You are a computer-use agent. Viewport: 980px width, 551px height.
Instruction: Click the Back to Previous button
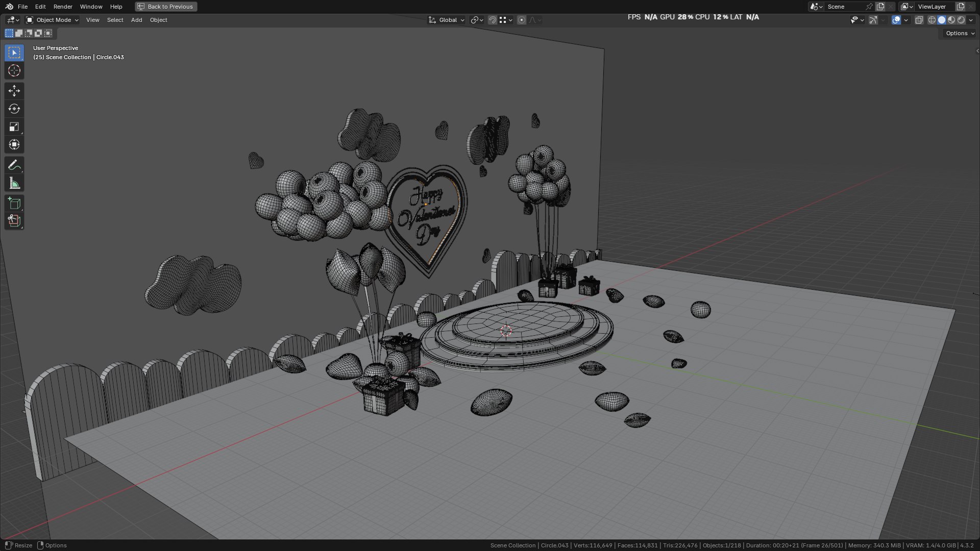point(166,7)
